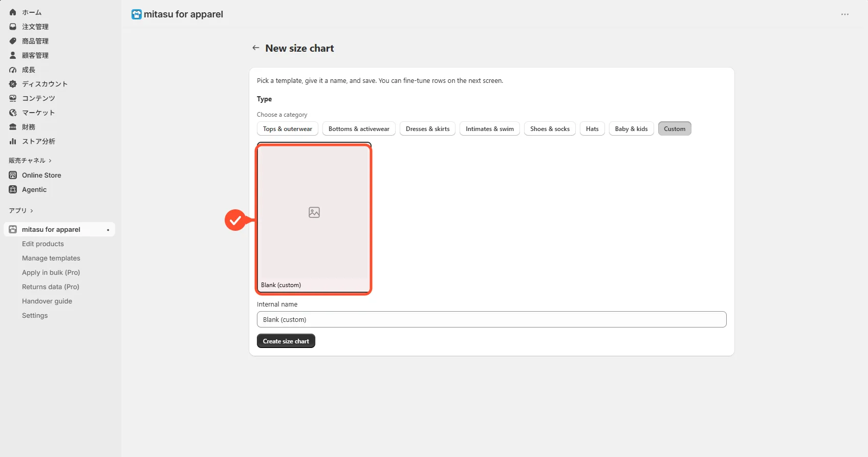The height and width of the screenshot is (457, 868).
Task: Open 注文管理 in the sidebar
Action: pos(35,27)
